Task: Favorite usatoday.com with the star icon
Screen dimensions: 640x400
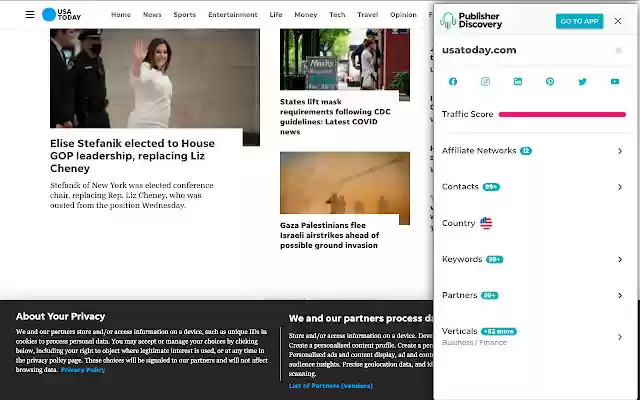Action: coord(618,50)
